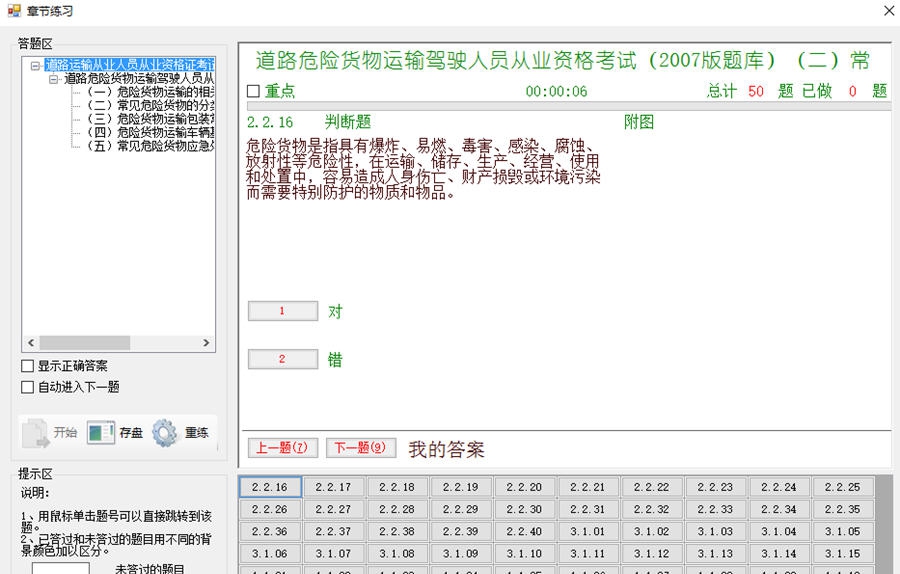Viewport: 900px width, 574px height.
Task: Jump to question 2.2.36
Action: 270,532
